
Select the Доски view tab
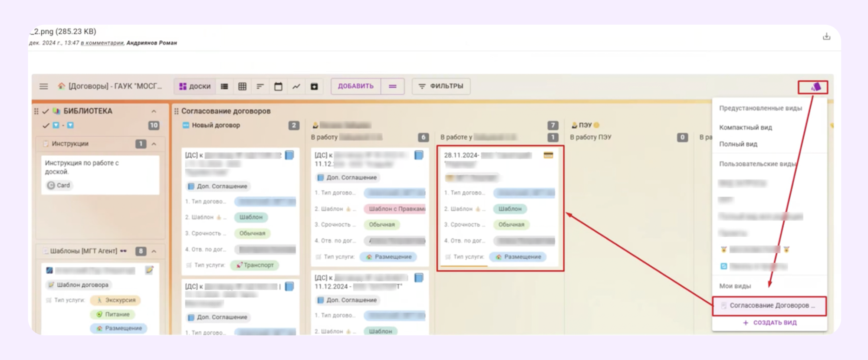(195, 86)
